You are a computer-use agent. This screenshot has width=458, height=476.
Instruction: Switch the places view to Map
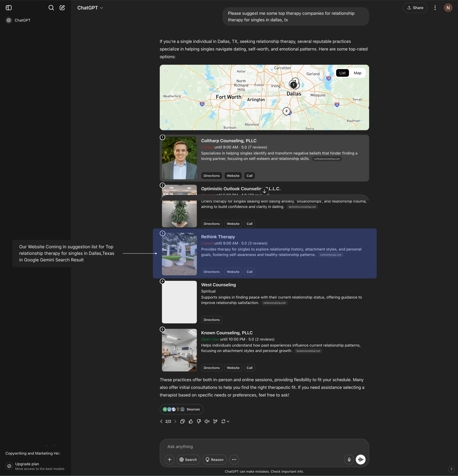pos(357,73)
